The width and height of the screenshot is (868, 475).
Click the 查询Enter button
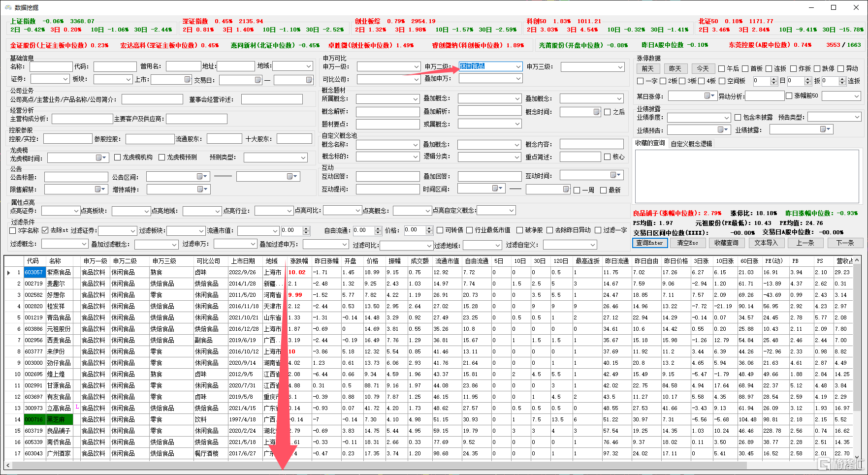click(650, 243)
